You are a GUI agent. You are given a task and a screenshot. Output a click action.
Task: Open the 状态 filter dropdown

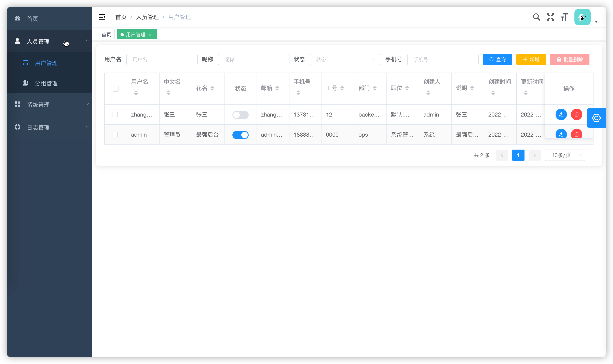[x=345, y=60]
